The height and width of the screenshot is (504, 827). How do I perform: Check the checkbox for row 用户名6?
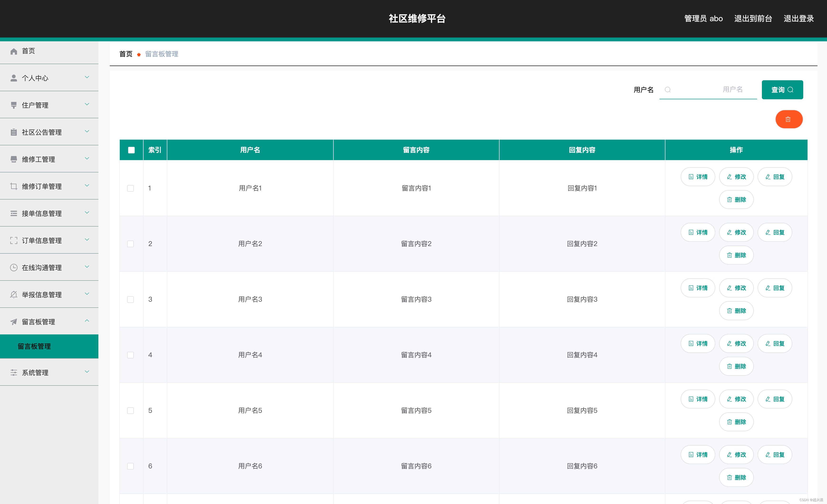coord(130,466)
